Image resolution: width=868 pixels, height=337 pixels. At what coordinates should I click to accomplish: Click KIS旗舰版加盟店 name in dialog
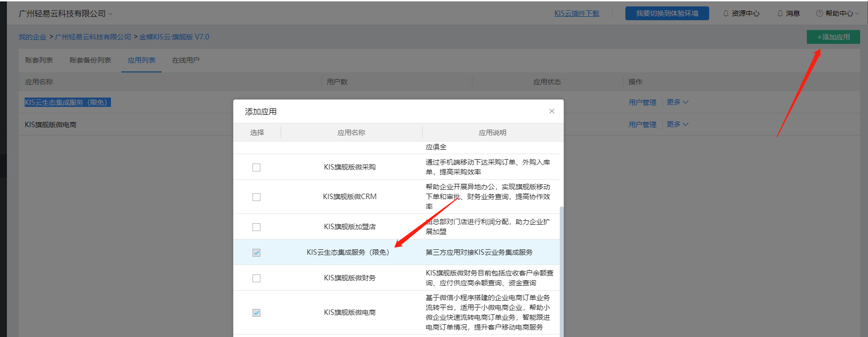pyautogui.click(x=350, y=227)
